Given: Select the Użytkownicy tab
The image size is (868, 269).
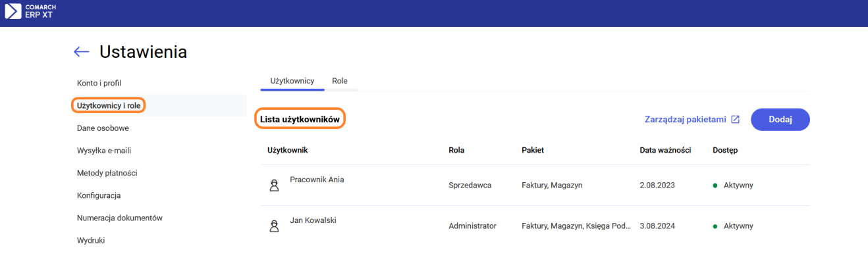Looking at the screenshot, I should (292, 81).
